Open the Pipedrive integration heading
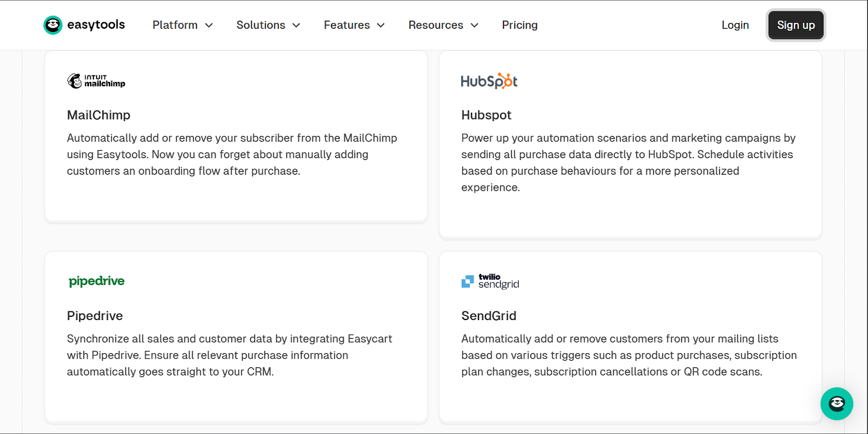868x434 pixels. [x=95, y=316]
